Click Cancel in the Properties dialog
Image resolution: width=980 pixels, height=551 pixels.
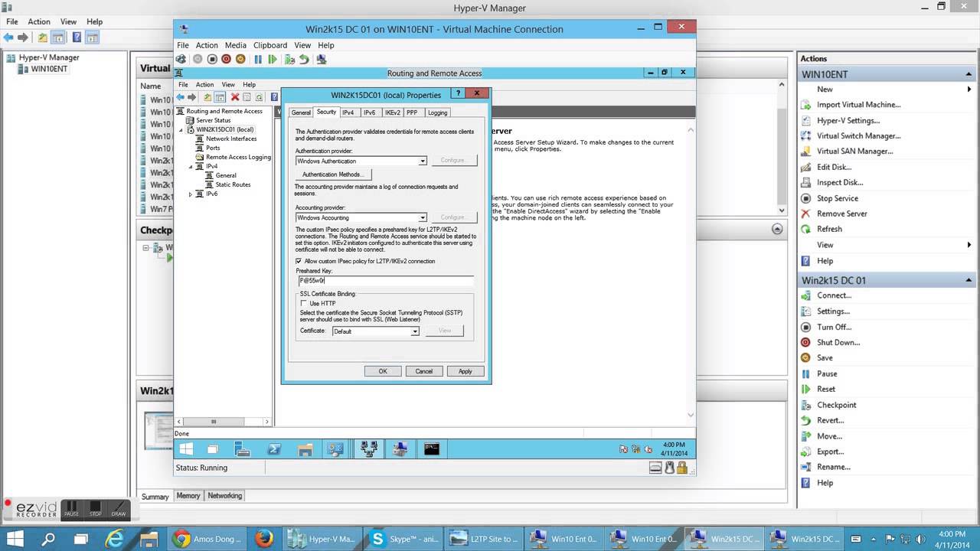pos(424,371)
